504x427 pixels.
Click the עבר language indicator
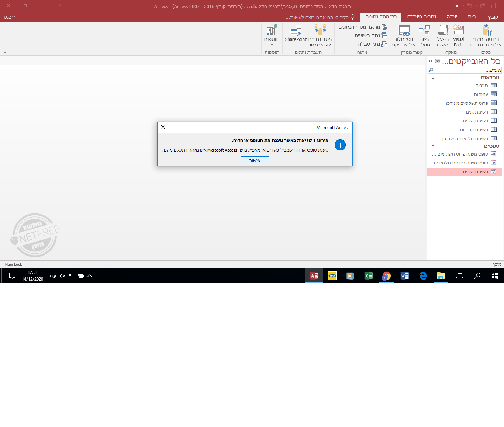click(x=52, y=276)
